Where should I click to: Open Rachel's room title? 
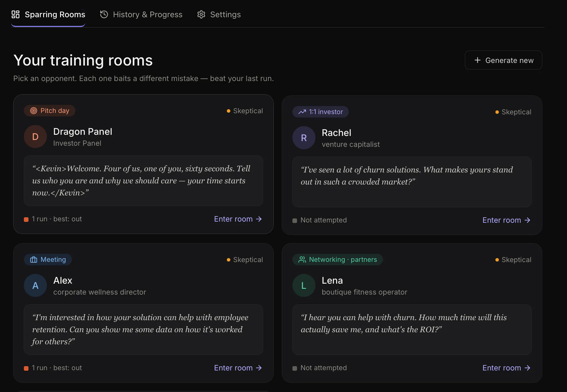(x=336, y=132)
